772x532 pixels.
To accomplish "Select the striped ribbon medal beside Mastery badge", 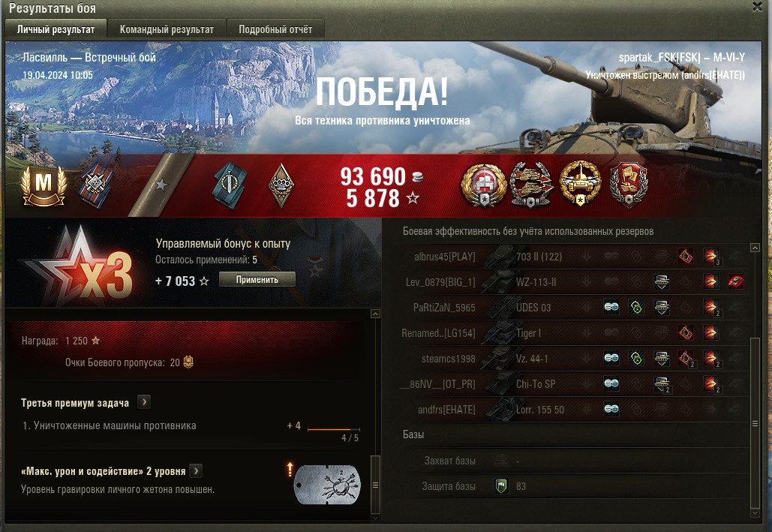I will point(96,185).
